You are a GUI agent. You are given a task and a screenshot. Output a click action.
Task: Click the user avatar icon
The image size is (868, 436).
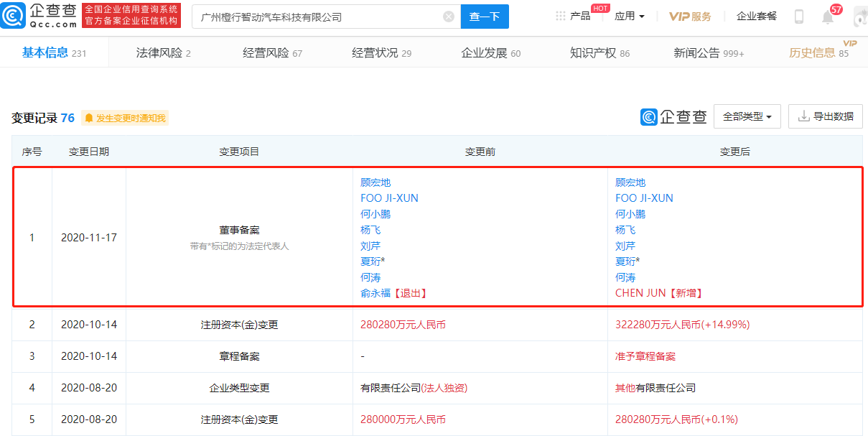[x=860, y=17]
